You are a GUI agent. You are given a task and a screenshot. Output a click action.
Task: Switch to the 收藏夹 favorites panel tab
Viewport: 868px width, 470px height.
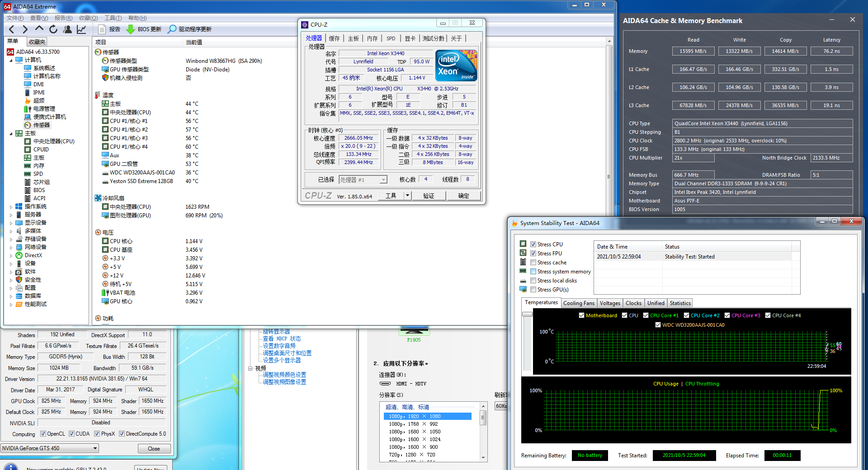click(x=37, y=42)
